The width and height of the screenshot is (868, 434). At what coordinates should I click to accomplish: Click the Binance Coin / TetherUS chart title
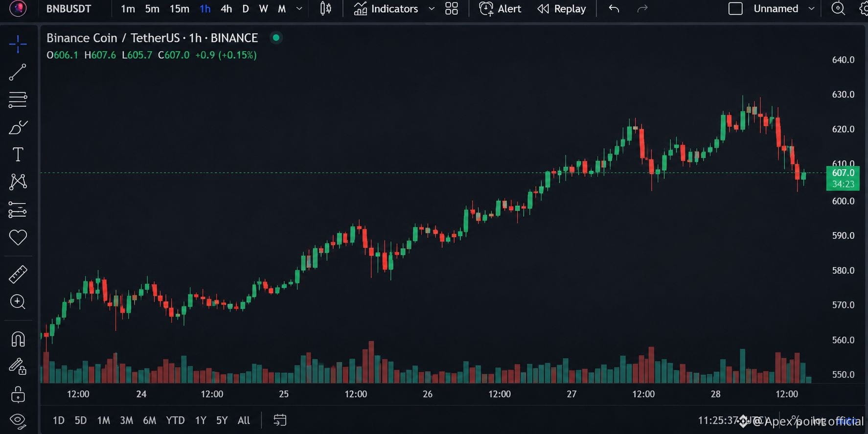[x=152, y=38]
